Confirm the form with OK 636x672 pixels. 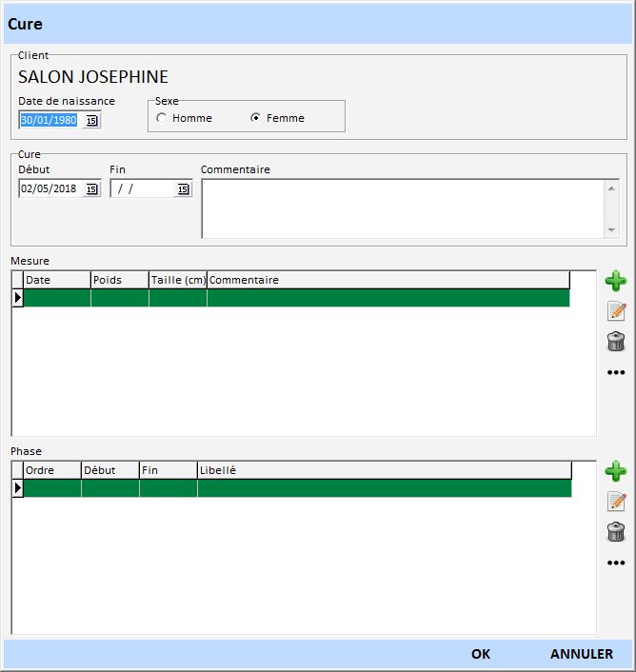pyautogui.click(x=481, y=654)
